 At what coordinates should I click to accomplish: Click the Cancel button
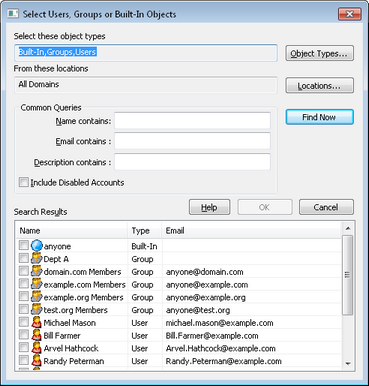click(326, 207)
